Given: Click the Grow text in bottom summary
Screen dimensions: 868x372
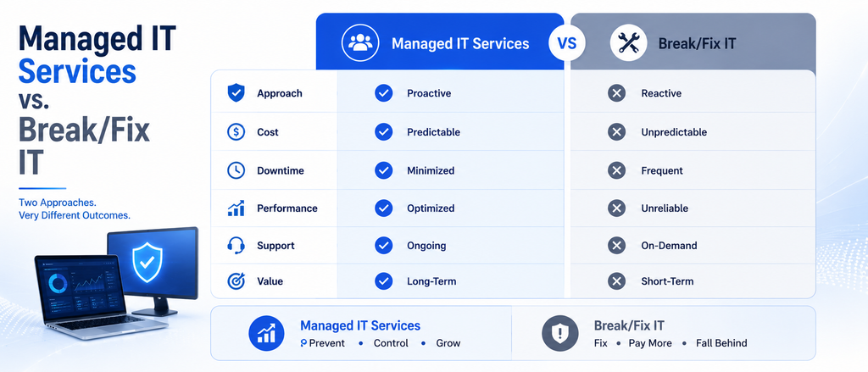Looking at the screenshot, I should (x=448, y=343).
